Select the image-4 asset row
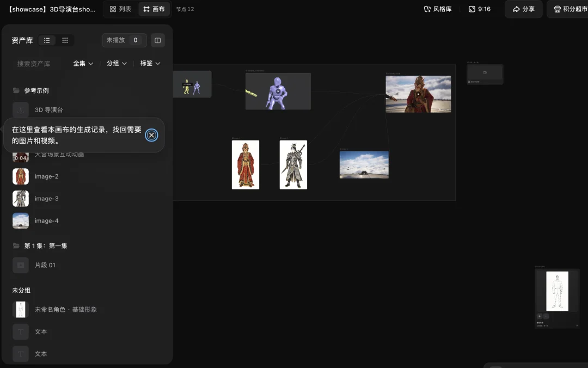This screenshot has height=368, width=588. 87,220
